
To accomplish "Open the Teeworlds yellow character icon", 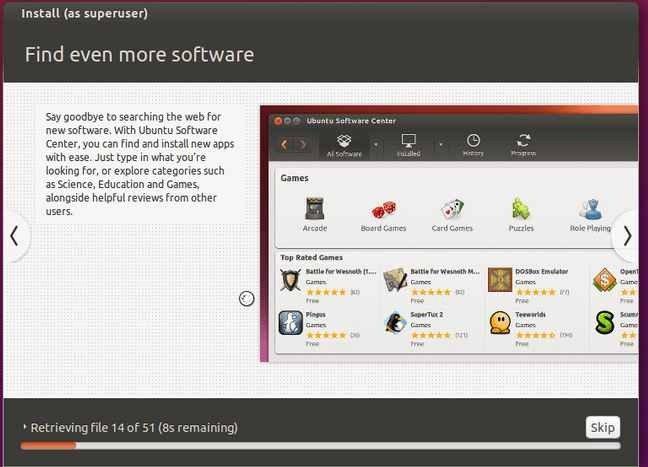I will (500, 323).
